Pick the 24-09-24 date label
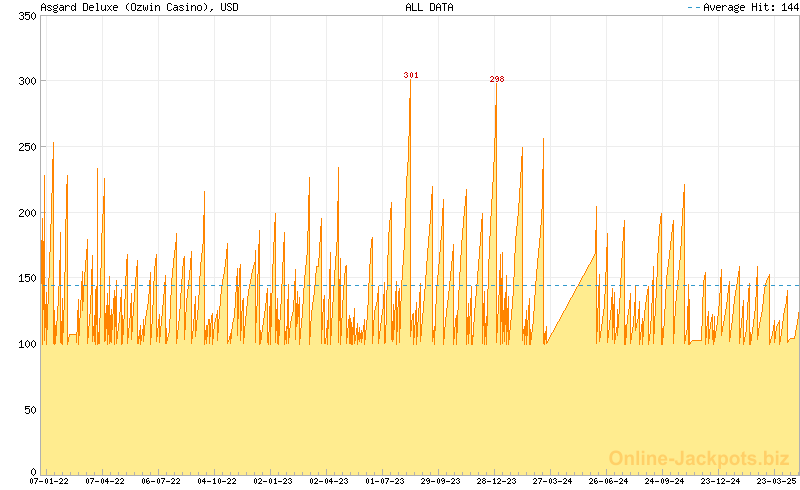The width and height of the screenshot is (800, 490). click(x=664, y=481)
